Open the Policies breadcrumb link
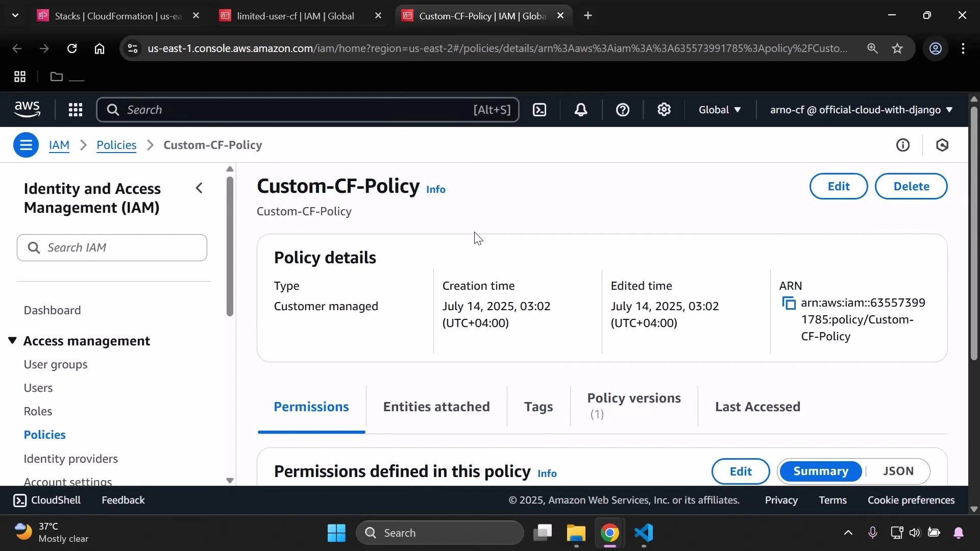Viewport: 980px width, 551px height. click(116, 145)
